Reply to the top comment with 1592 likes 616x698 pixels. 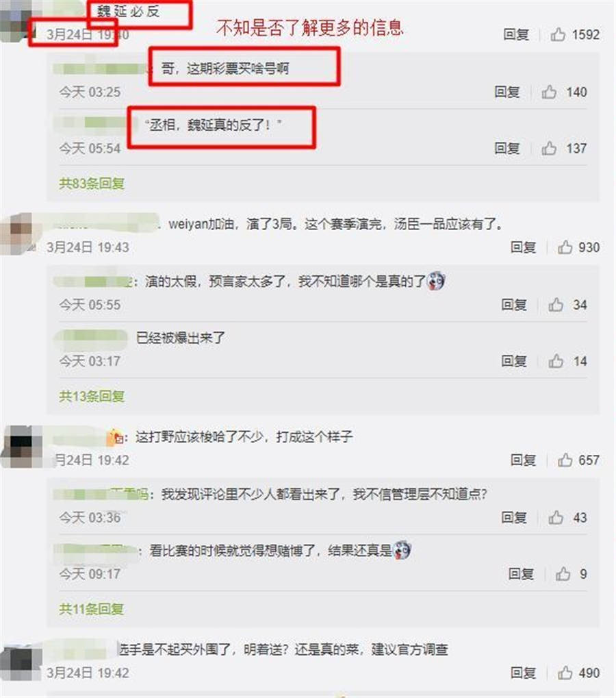click(x=516, y=34)
